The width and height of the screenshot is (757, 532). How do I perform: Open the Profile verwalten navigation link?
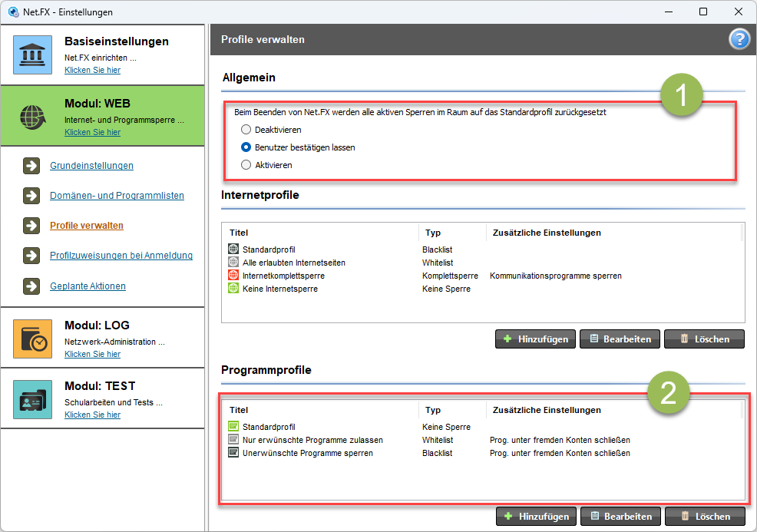point(87,226)
